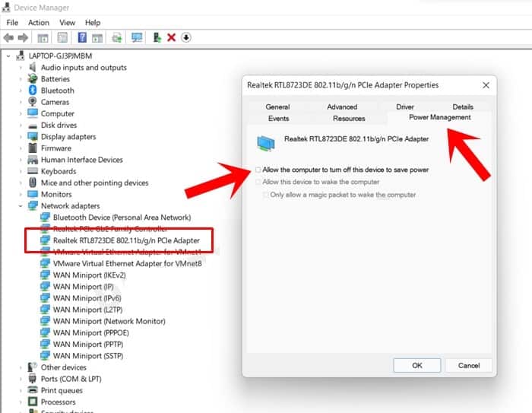532x413 pixels.
Task: Open the Action menu
Action: pyautogui.click(x=38, y=23)
